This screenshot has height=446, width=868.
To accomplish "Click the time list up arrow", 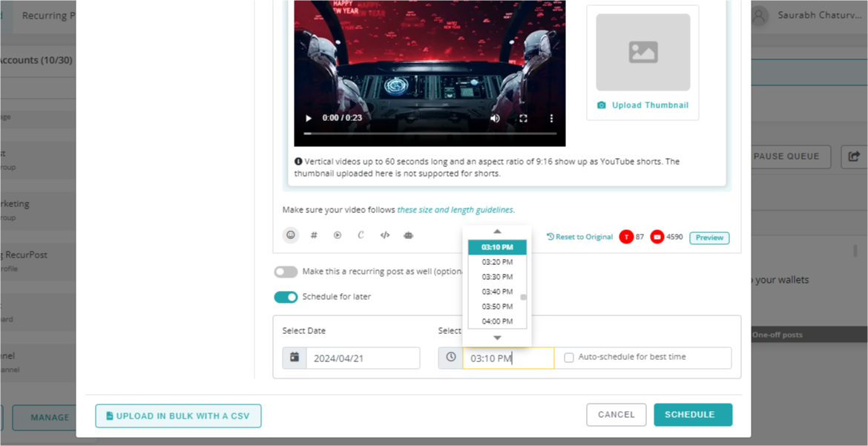I will (x=497, y=231).
